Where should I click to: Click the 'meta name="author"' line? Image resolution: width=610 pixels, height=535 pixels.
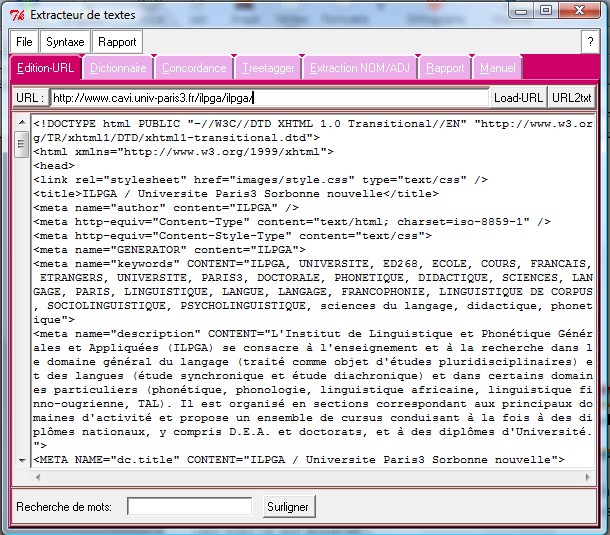[x=166, y=208]
